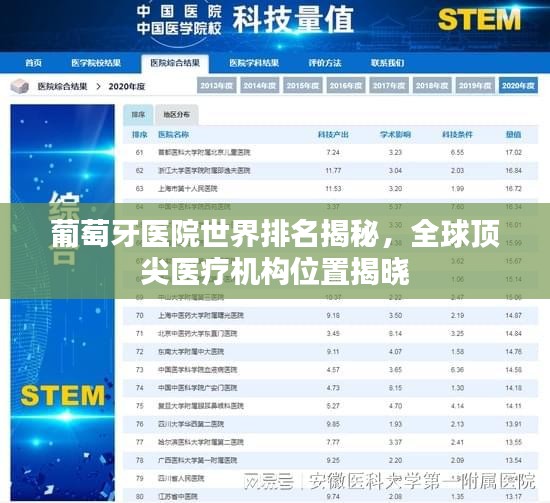Go to 医院学科结果 tab

[254, 63]
